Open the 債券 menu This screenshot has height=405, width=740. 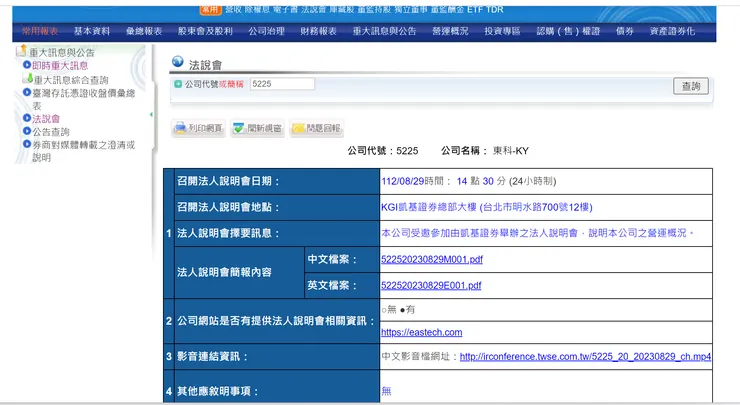625,31
